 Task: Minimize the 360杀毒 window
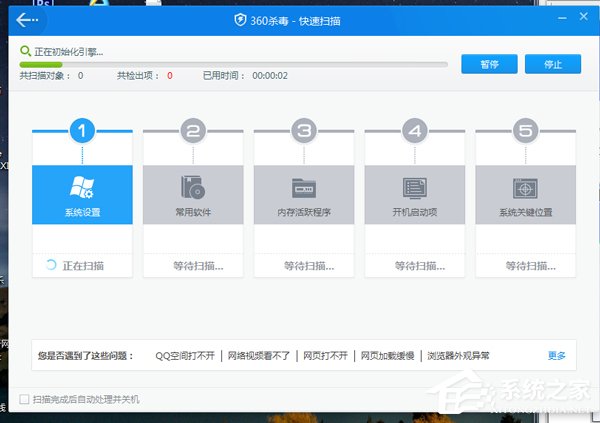tap(562, 18)
